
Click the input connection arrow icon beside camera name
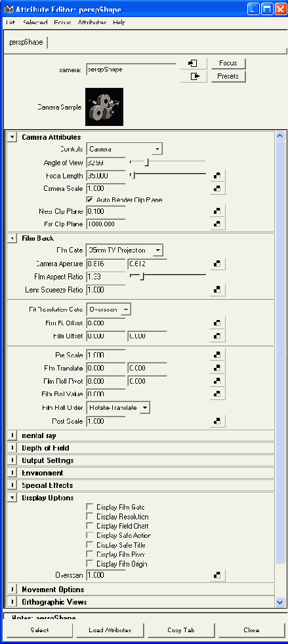tap(192, 63)
